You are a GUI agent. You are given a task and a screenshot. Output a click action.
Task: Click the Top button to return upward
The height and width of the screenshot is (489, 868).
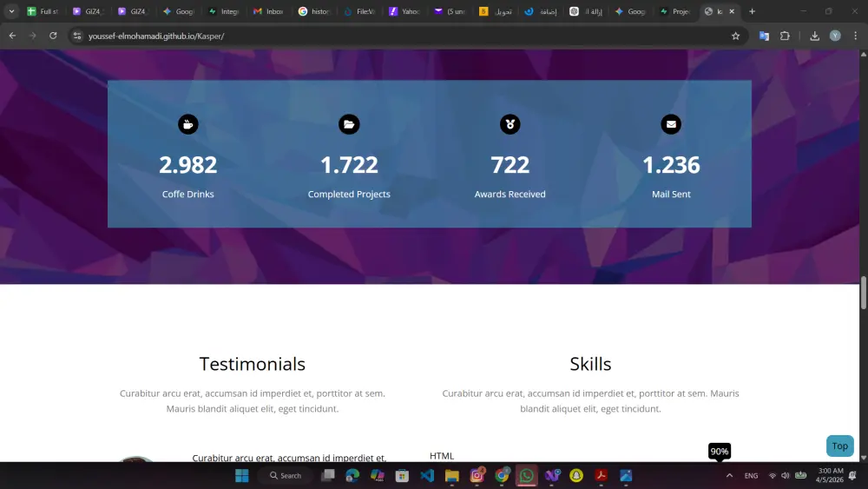click(839, 446)
